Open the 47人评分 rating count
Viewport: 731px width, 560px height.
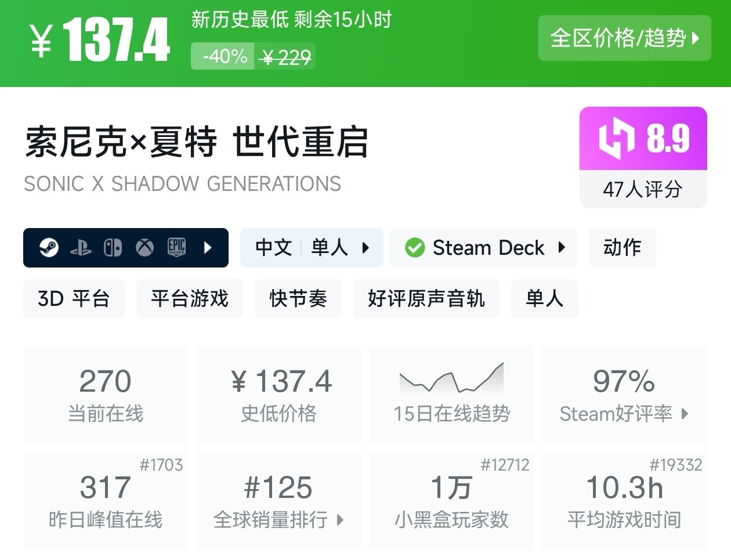tap(643, 189)
